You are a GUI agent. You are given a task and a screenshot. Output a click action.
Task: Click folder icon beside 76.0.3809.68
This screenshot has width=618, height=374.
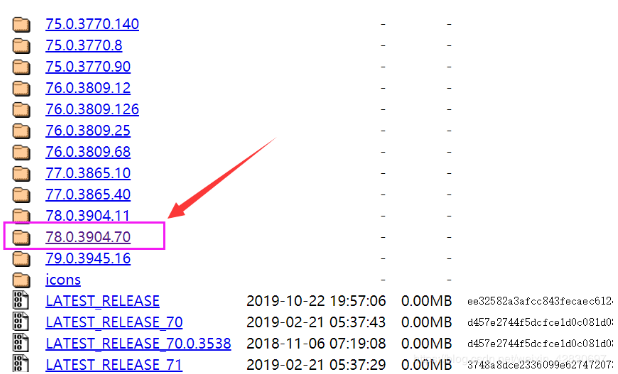(x=21, y=152)
